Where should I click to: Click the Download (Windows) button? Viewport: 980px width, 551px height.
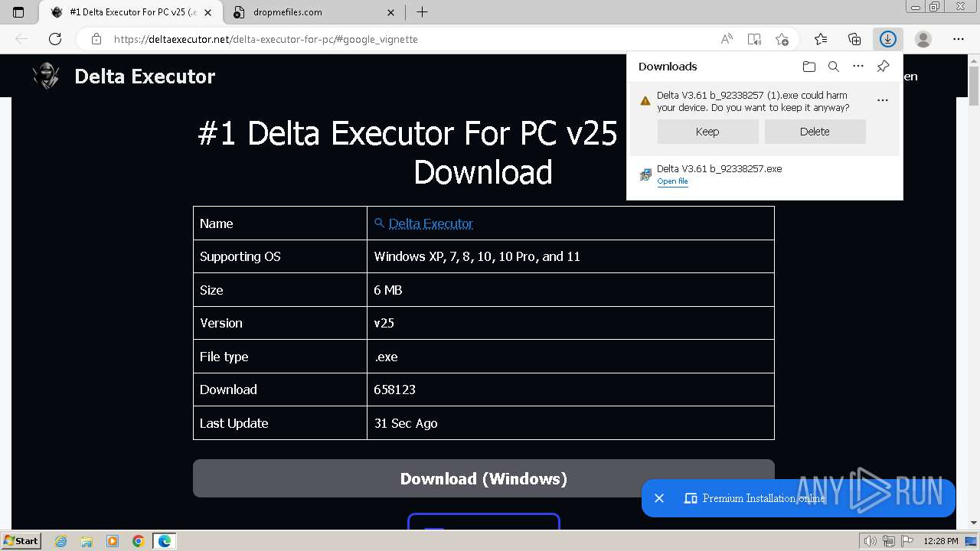[x=484, y=479]
